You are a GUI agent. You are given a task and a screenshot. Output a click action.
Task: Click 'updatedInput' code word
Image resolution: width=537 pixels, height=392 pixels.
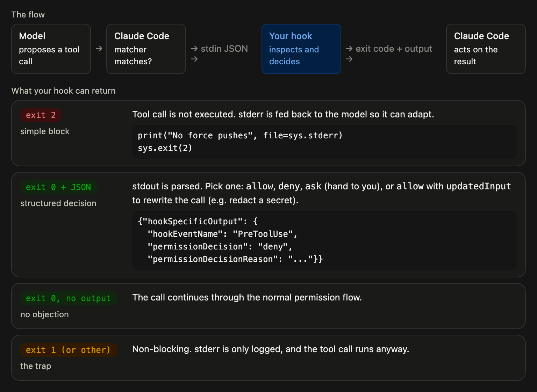479,186
